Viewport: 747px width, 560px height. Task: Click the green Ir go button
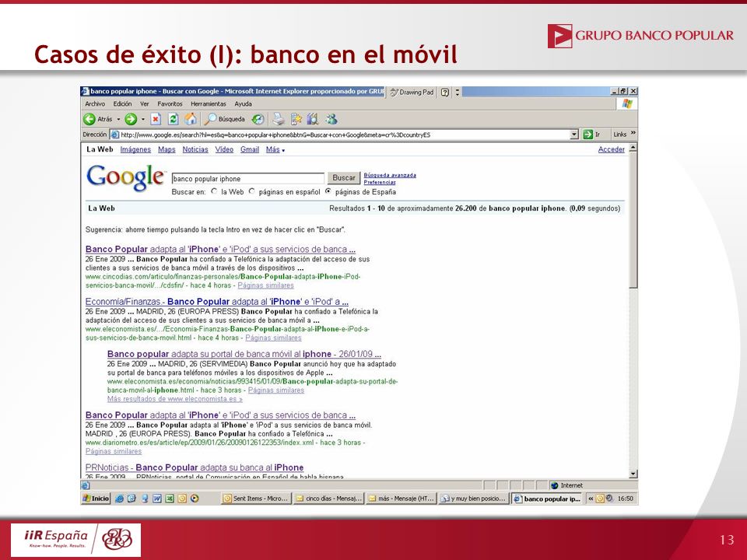(591, 135)
